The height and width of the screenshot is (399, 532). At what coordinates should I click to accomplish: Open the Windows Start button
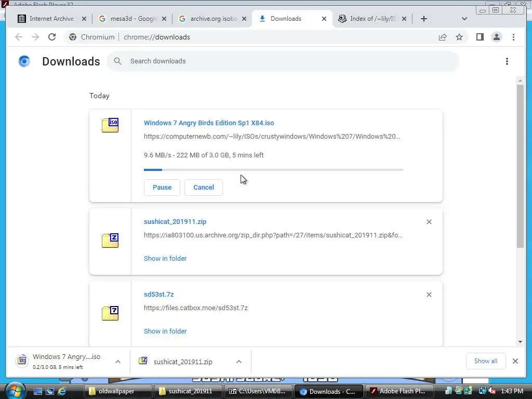[x=15, y=391]
